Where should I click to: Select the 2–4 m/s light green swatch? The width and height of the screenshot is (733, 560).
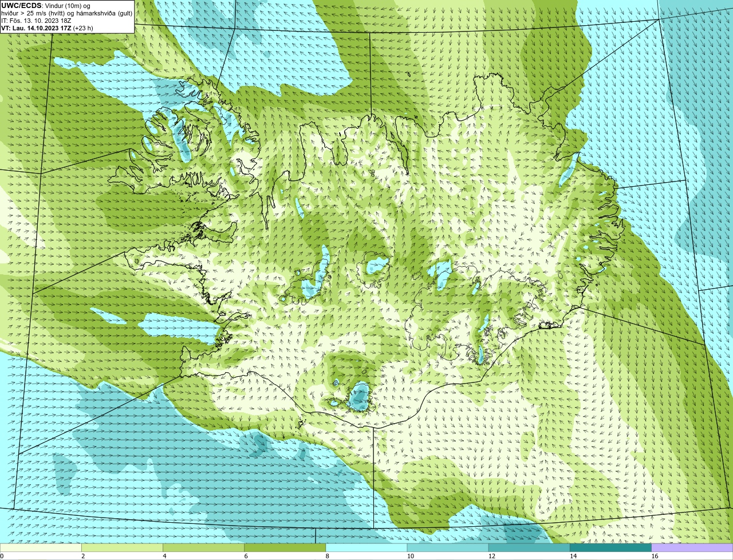tap(123, 547)
